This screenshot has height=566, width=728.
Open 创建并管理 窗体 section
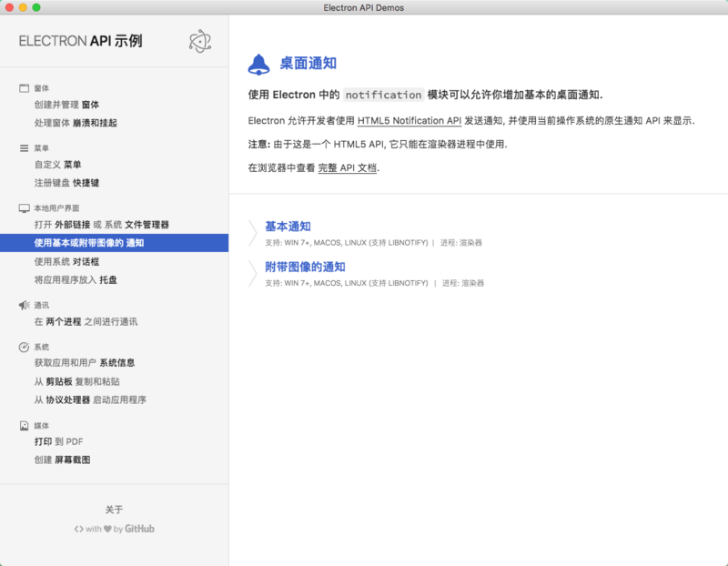[x=66, y=105]
